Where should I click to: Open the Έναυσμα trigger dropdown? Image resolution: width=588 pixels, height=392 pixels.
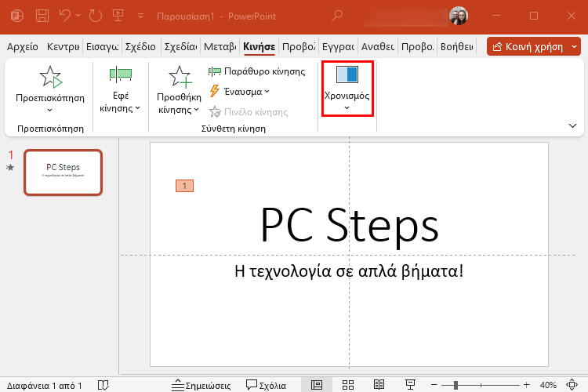[x=239, y=92]
